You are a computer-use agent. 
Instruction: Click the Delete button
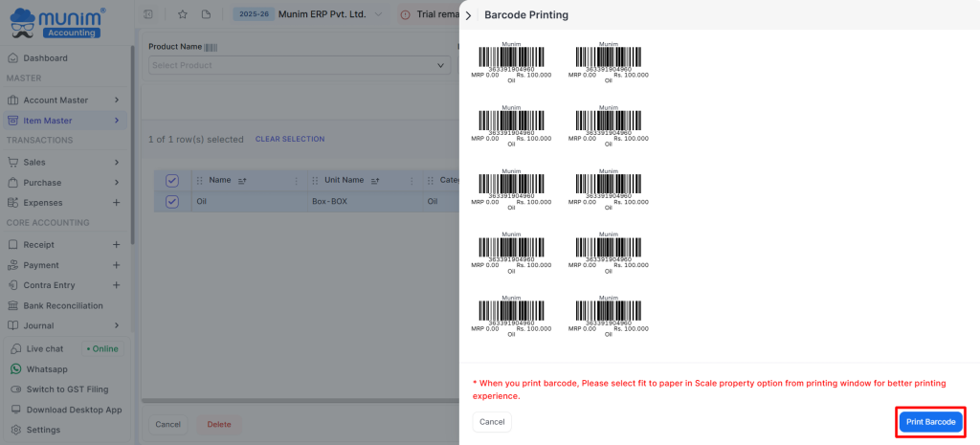219,424
